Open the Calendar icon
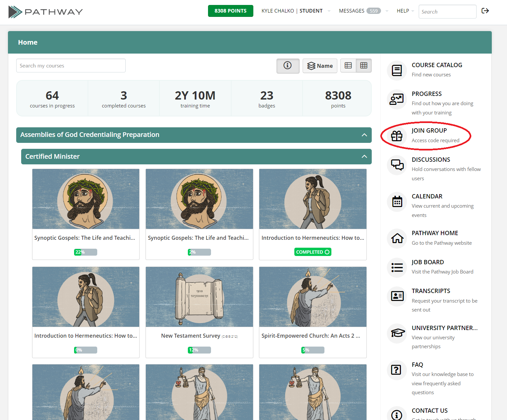507x420 pixels. tap(397, 201)
